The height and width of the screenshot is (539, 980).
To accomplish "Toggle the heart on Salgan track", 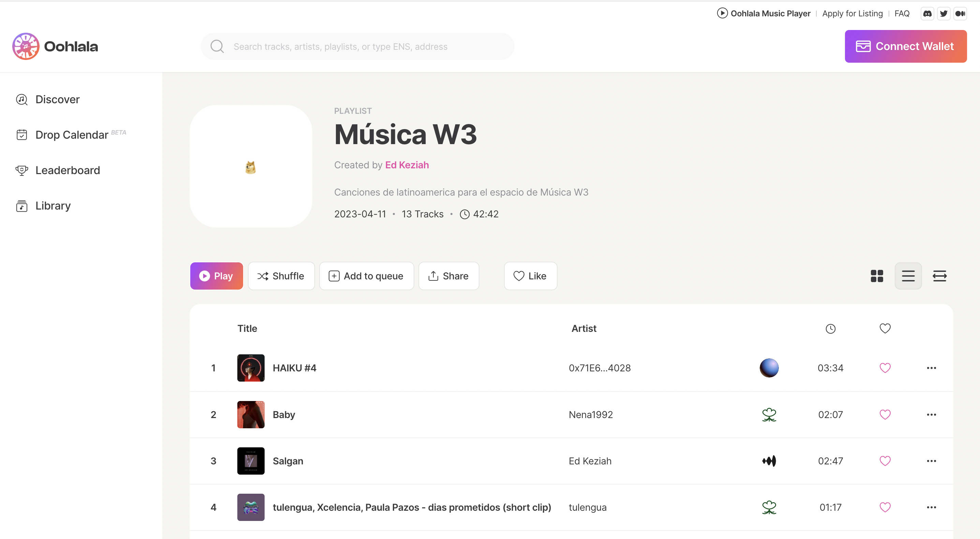I will point(885,461).
